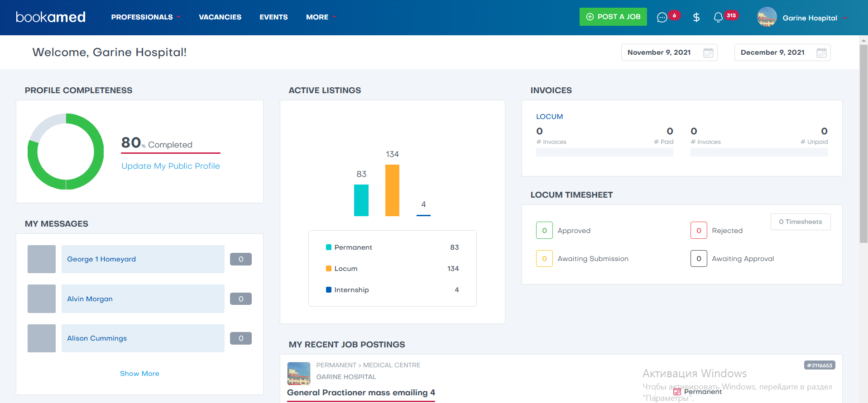Image resolution: width=868 pixels, height=403 pixels.
Task: Open the notifications bell icon
Action: [718, 17]
